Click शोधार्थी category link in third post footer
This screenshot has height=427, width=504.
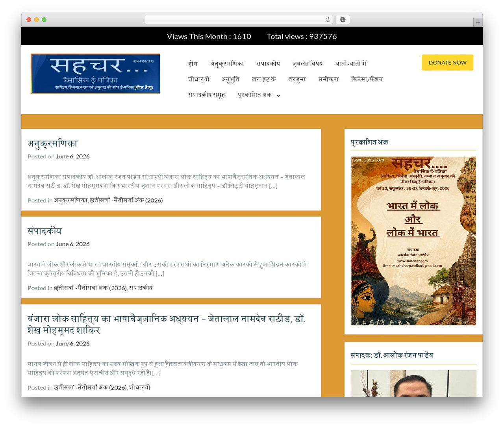click(140, 388)
